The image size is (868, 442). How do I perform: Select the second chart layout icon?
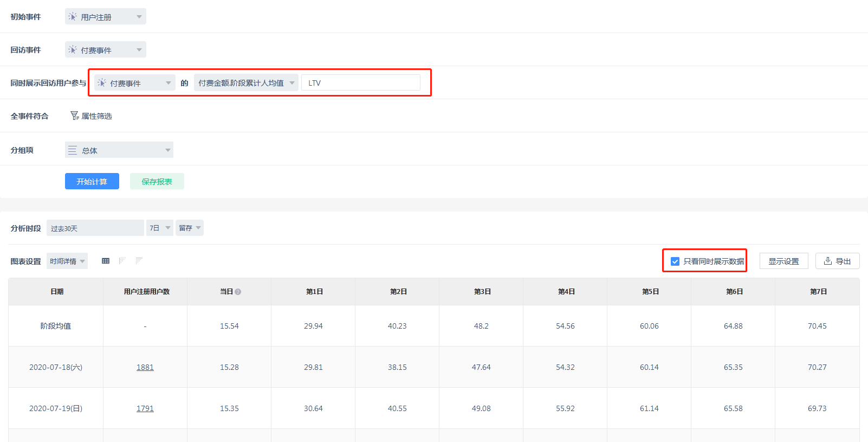coord(122,261)
